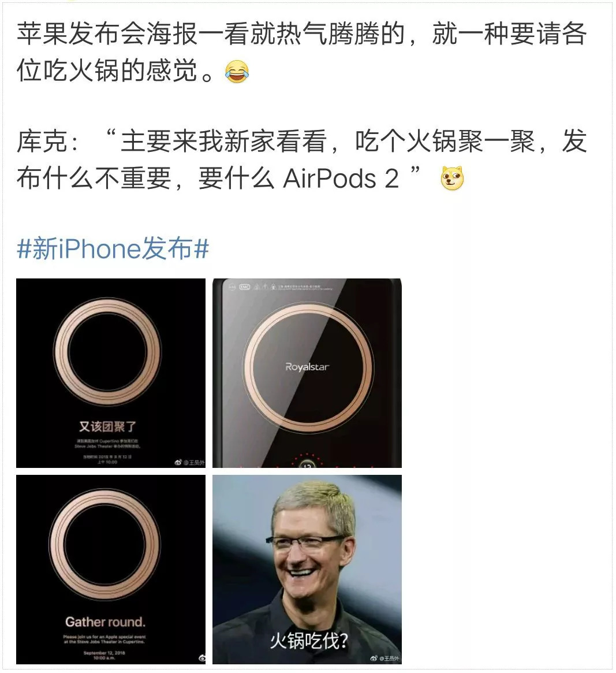Open the Chinese invitation poster thumbnail
The width and height of the screenshot is (616, 673).
[111, 373]
